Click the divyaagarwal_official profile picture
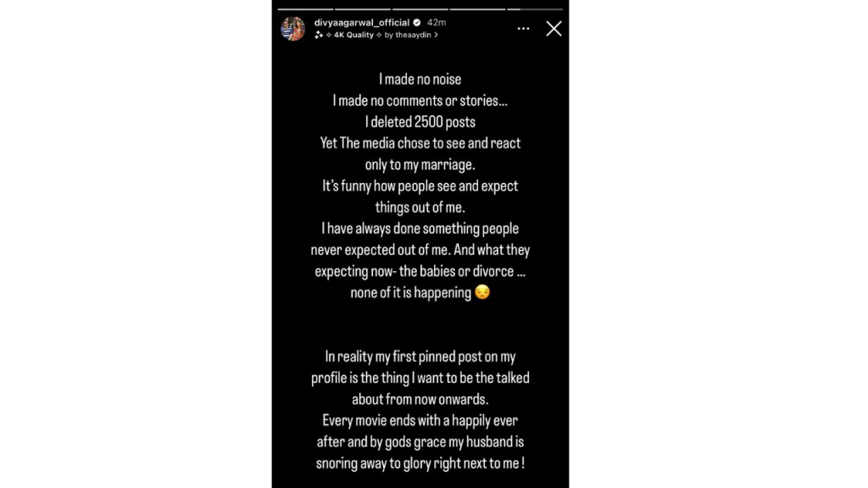 [292, 29]
